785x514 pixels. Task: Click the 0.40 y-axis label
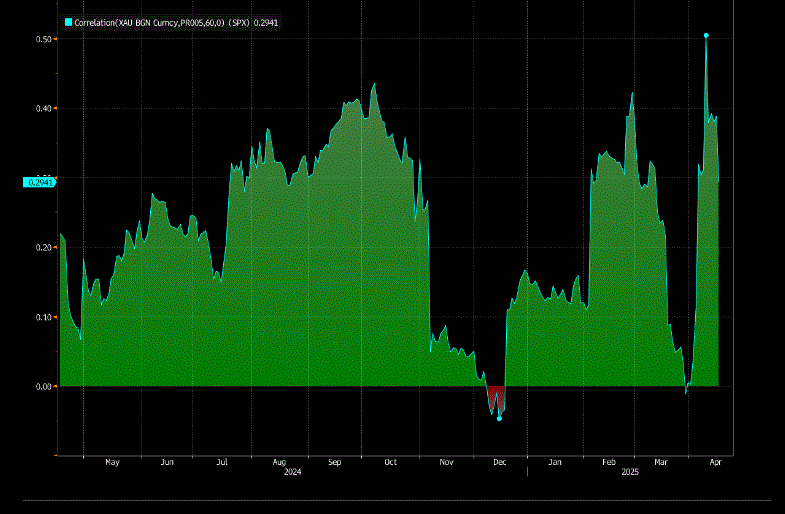tap(44, 109)
